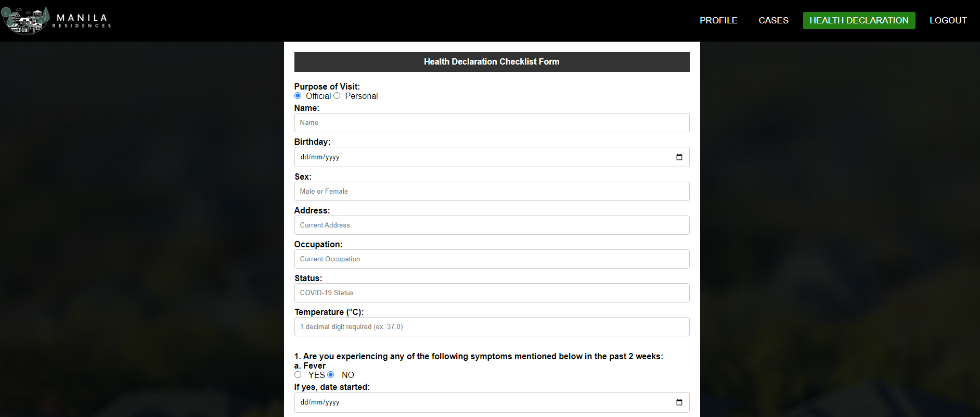Focus the Male or Female sex field

[492, 191]
